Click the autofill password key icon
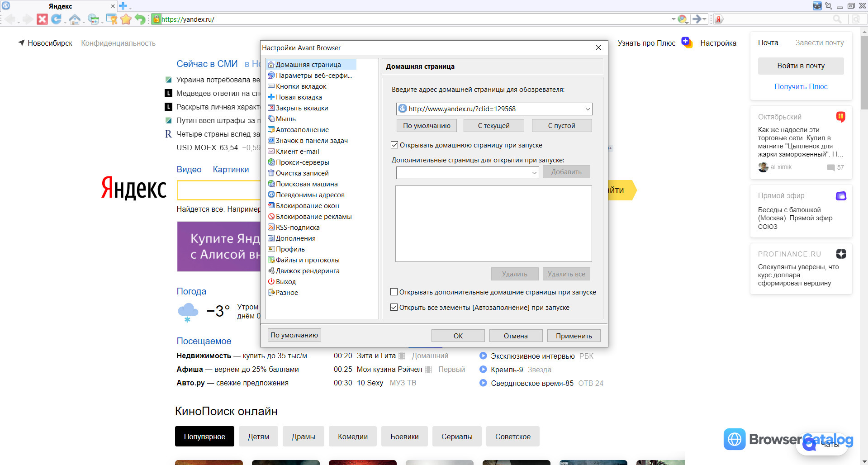The image size is (868, 465). (111, 19)
